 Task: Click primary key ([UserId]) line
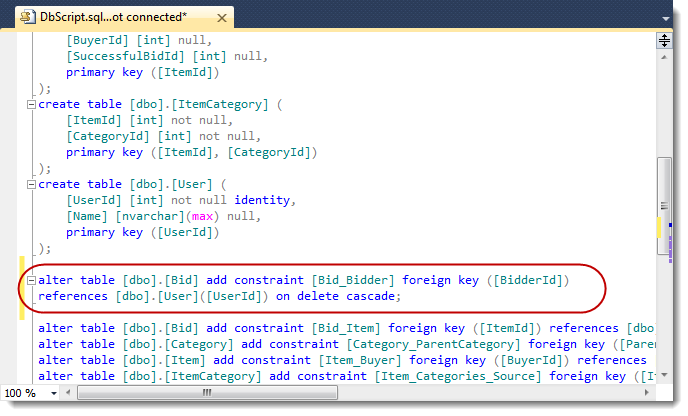143,233
